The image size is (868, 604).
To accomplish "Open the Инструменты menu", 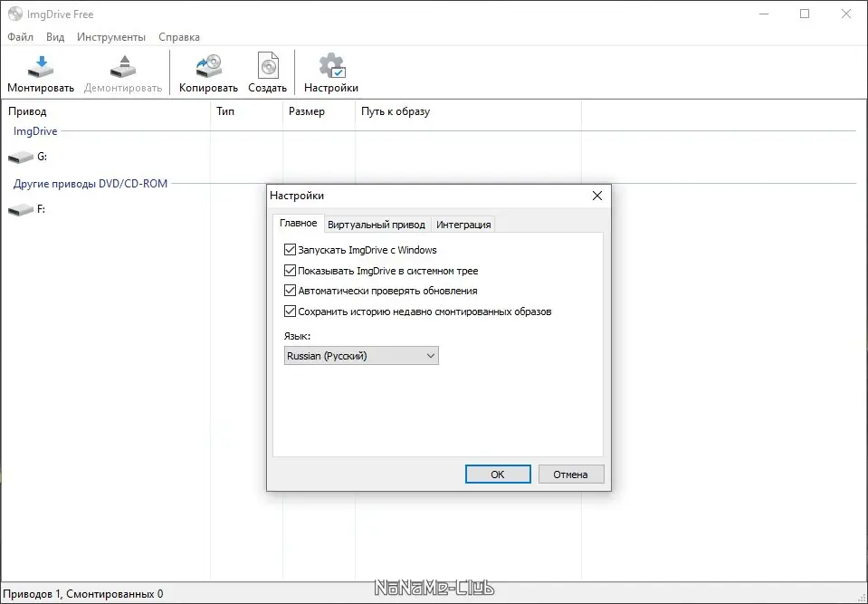I will (111, 37).
